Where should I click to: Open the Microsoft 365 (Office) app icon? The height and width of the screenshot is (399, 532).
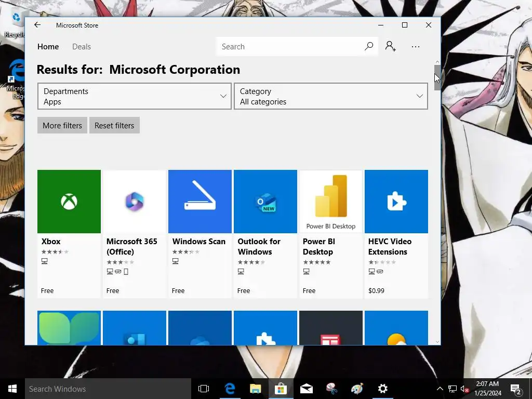135,202
